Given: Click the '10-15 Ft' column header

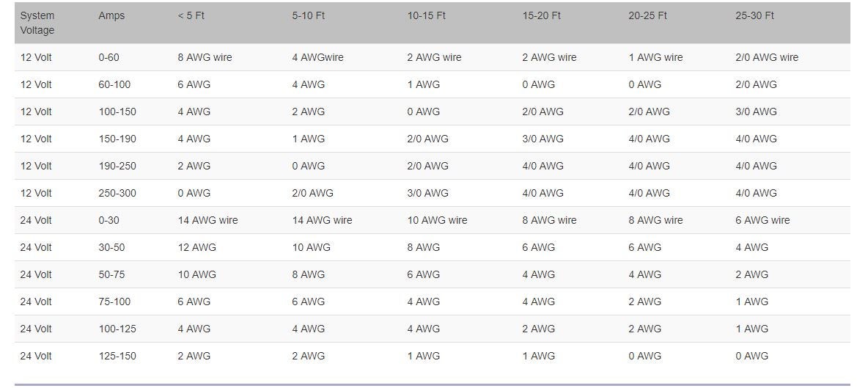Looking at the screenshot, I should coord(426,15).
